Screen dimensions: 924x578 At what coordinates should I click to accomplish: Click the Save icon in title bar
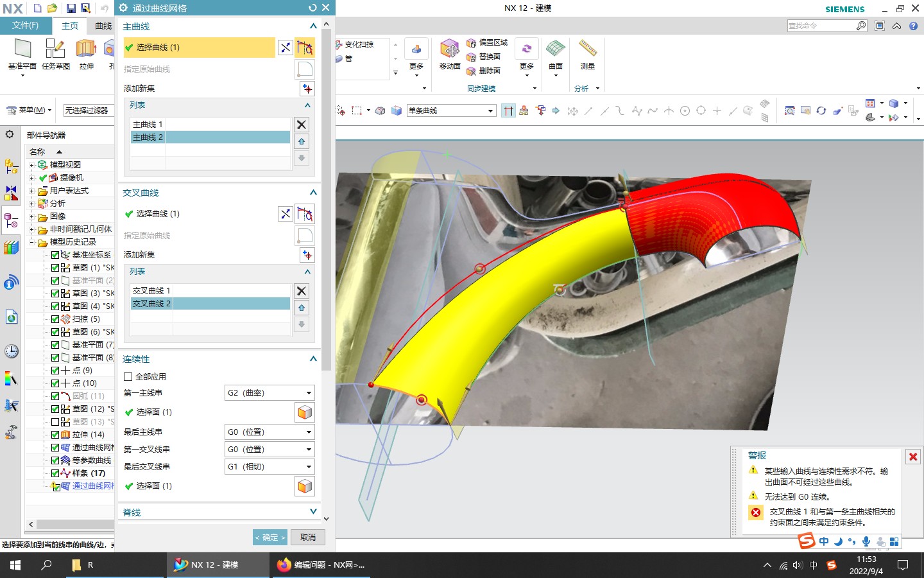click(x=72, y=8)
